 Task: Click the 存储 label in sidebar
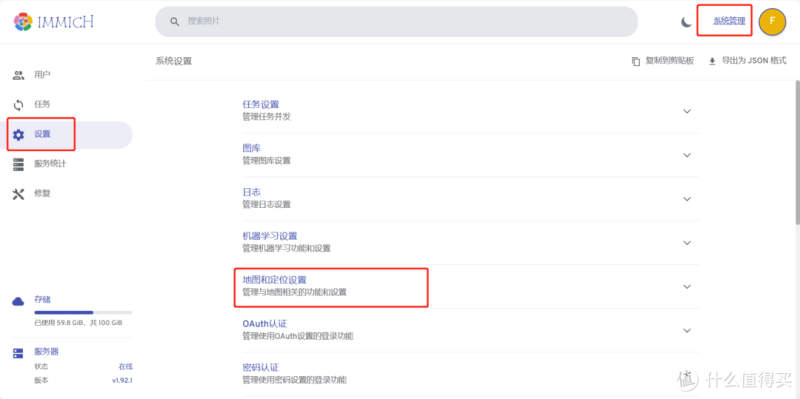42,300
